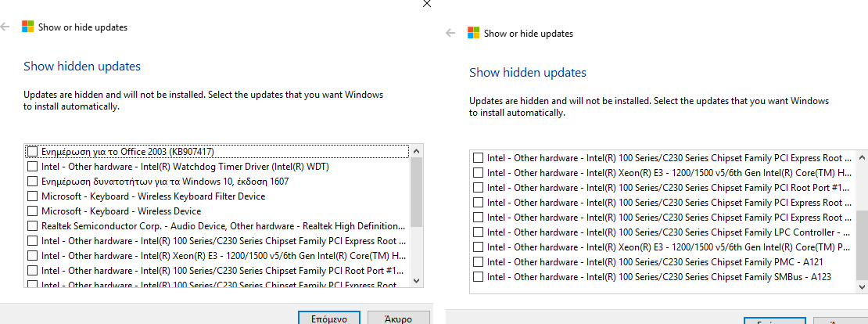Click the scroll-down arrow of the right update list
Screen dimensions: 868x324
[x=863, y=287]
